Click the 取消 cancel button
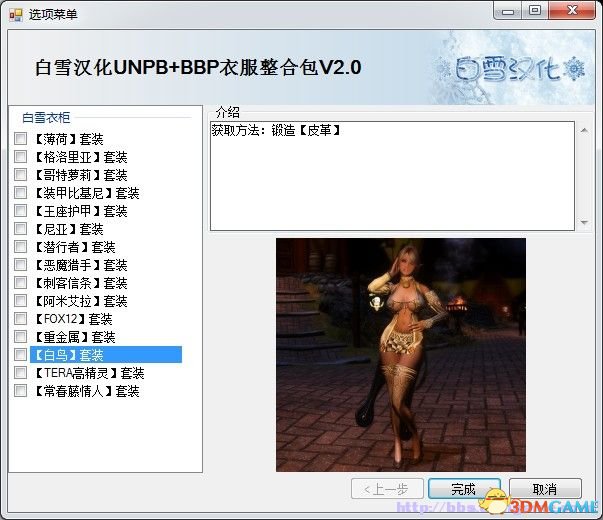 click(x=545, y=489)
